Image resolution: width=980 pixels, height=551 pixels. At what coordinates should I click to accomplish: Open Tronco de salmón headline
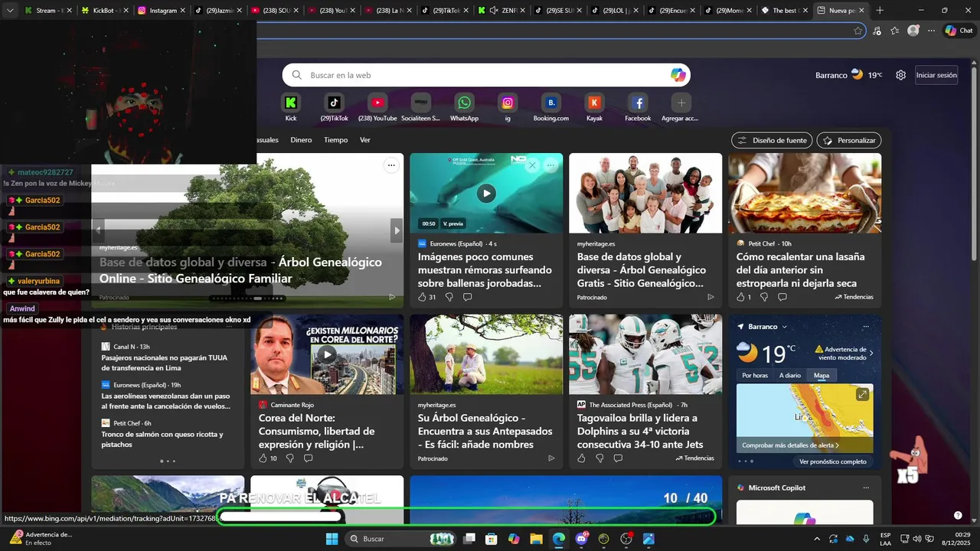click(162, 439)
